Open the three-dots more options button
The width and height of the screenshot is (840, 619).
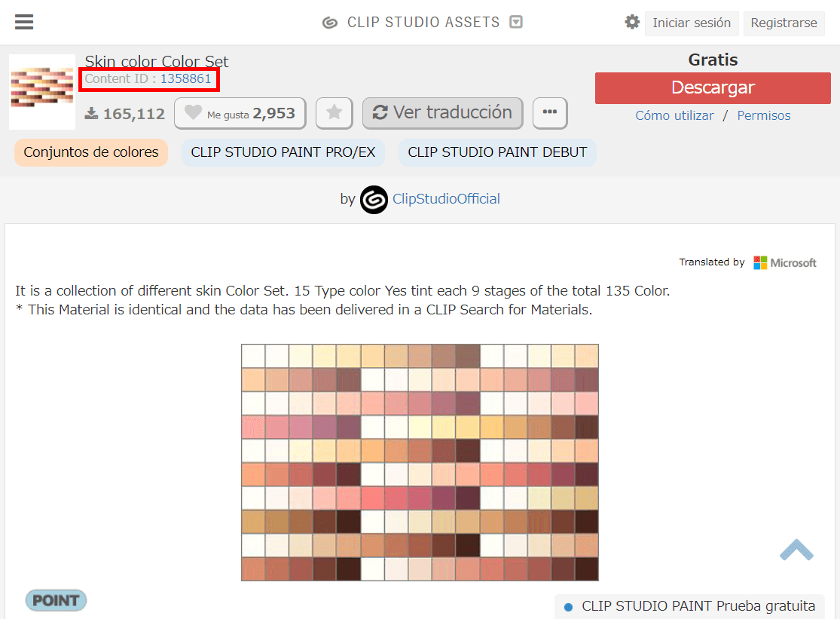point(550,113)
